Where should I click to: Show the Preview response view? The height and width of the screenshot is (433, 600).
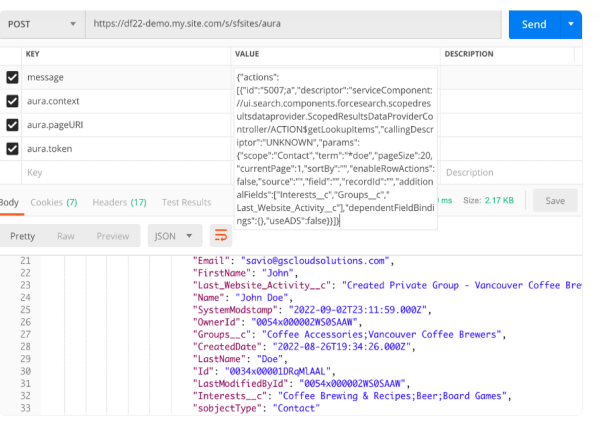(112, 236)
